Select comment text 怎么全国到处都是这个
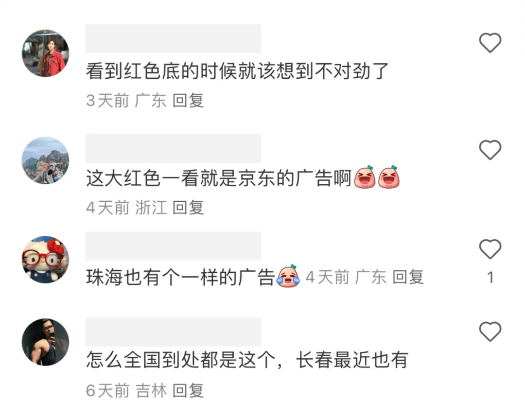 tap(181, 360)
